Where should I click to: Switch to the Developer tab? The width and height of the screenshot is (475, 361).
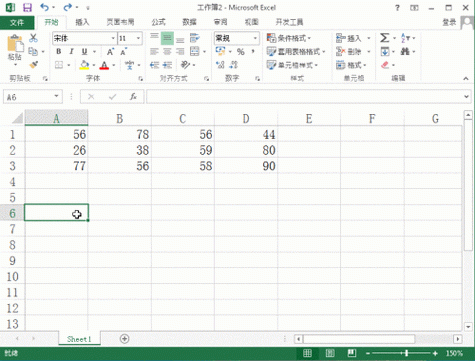coord(289,22)
